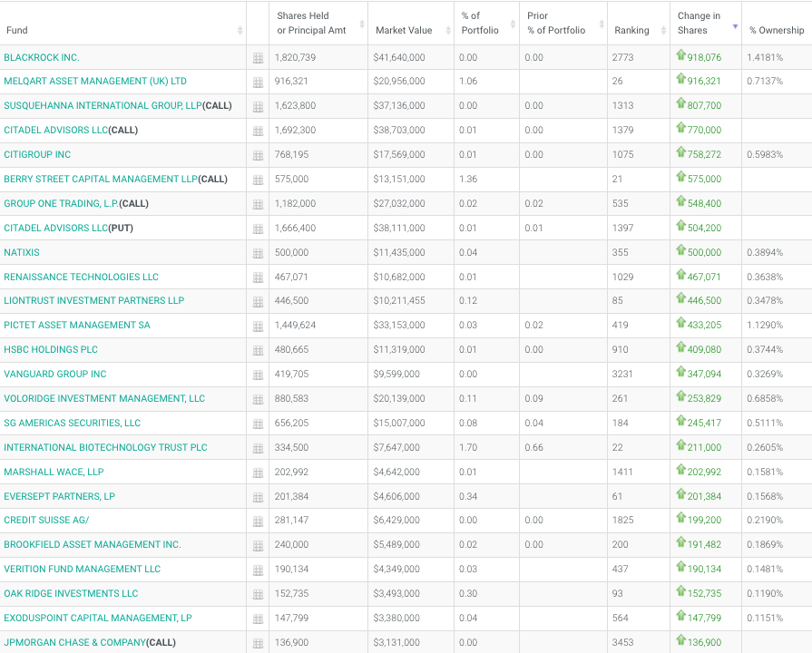Sort table by Fund column arrows
Screen dimensions: 812x653
click(x=240, y=30)
